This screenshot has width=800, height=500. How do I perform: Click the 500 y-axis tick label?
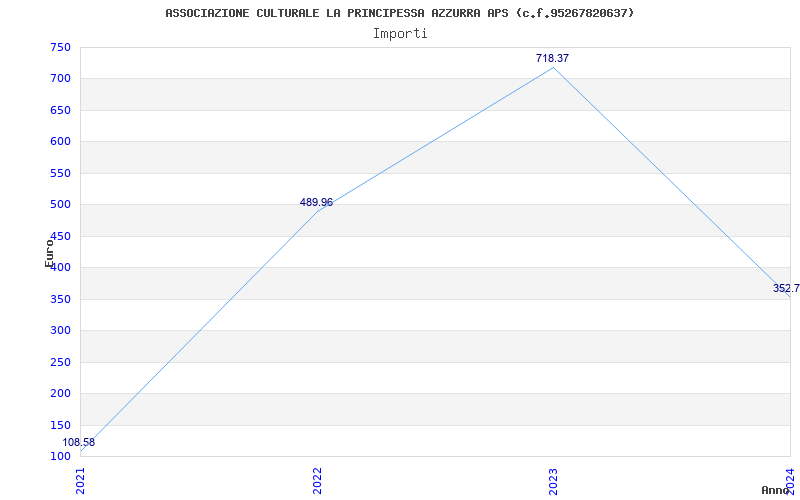[x=60, y=205]
